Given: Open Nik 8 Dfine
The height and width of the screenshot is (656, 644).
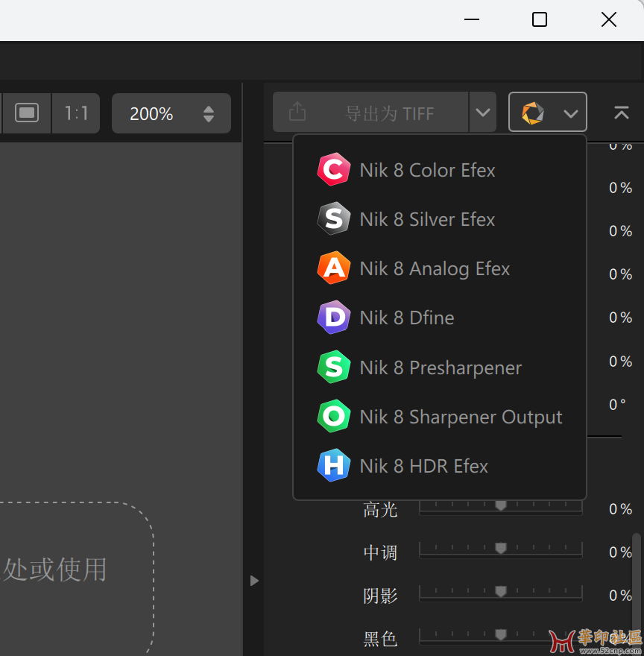Looking at the screenshot, I should click(439, 318).
